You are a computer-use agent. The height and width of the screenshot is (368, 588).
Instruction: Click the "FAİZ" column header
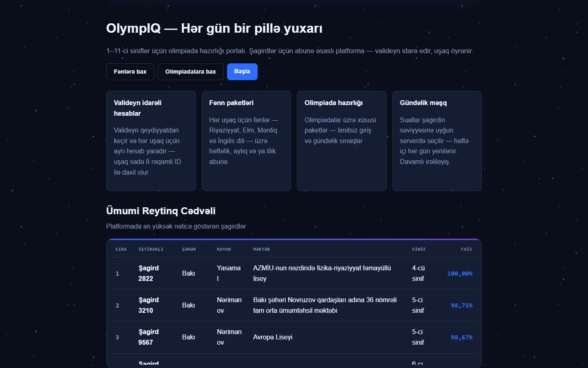(x=467, y=249)
